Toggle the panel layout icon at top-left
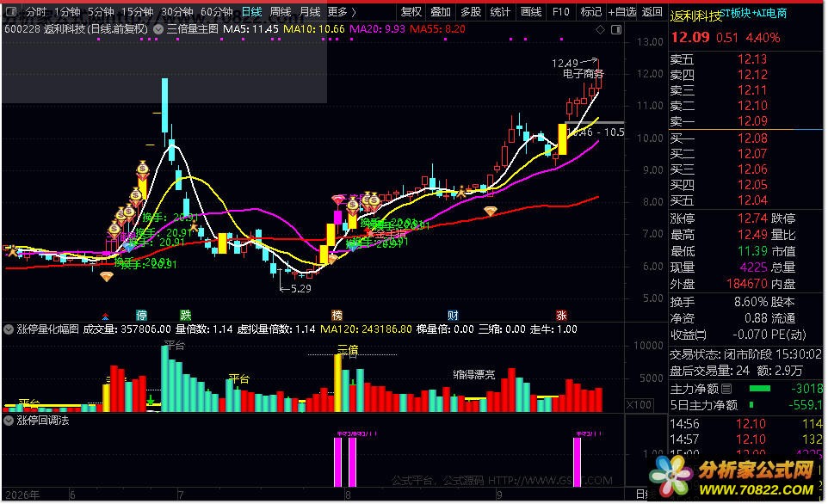This screenshot has width=828, height=504. (x=11, y=11)
